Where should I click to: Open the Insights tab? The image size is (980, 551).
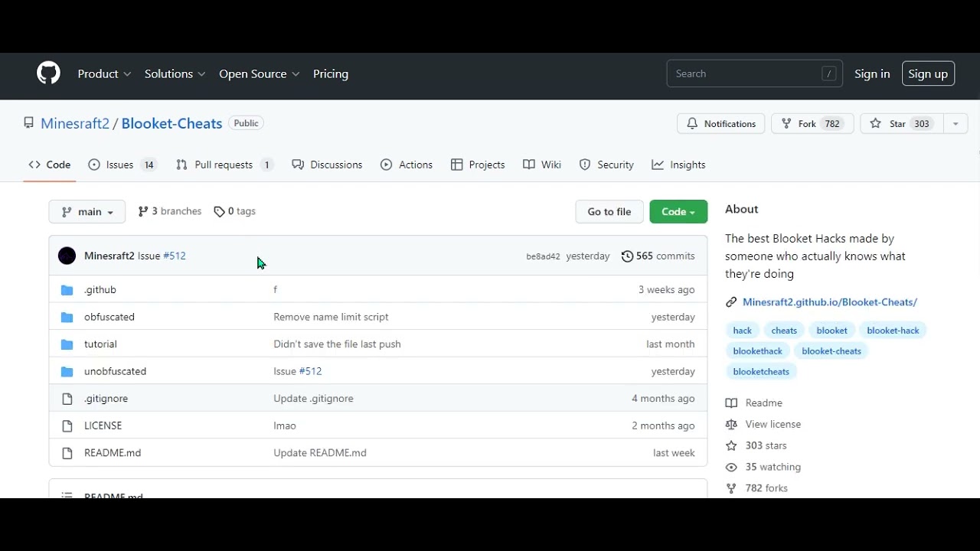coord(678,165)
